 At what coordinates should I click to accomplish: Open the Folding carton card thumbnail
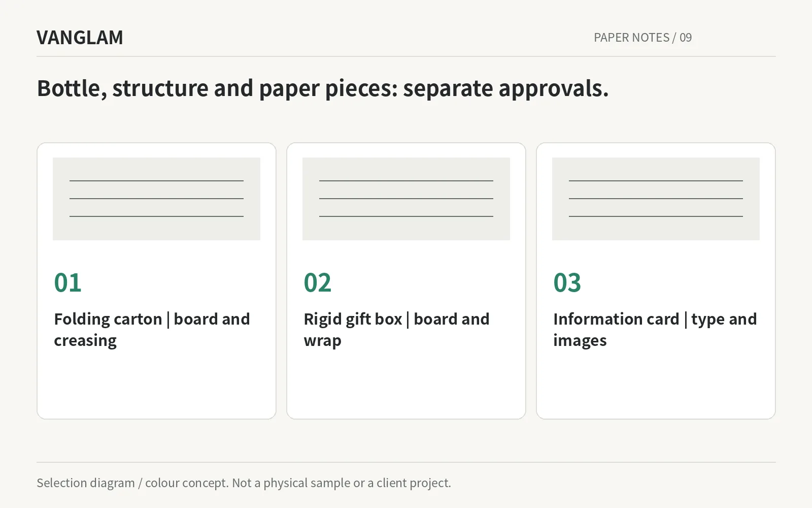pyautogui.click(x=156, y=199)
